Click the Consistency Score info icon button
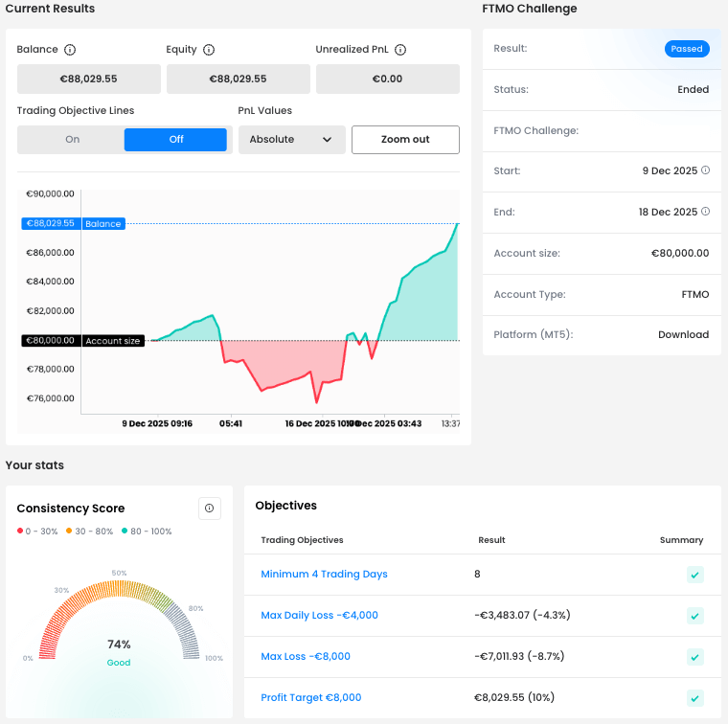Viewport: 728px width, 724px height. tap(209, 509)
